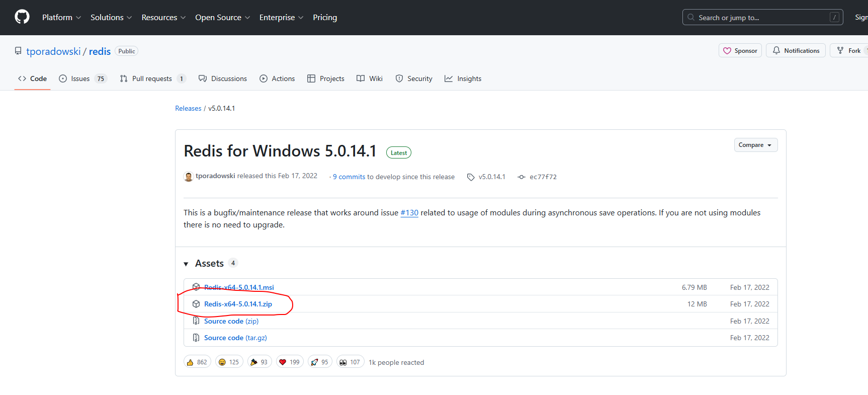Click the package icon beside the msi file
The width and height of the screenshot is (868, 395).
196,287
